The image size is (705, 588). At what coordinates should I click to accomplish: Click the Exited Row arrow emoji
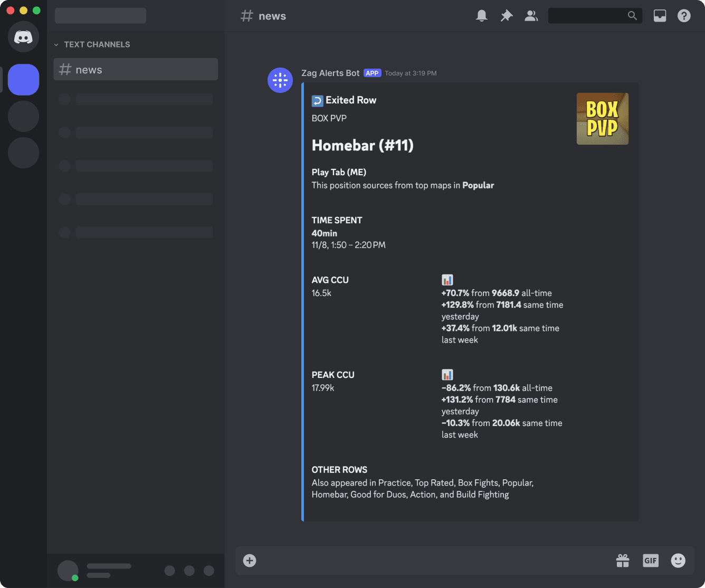coord(317,101)
